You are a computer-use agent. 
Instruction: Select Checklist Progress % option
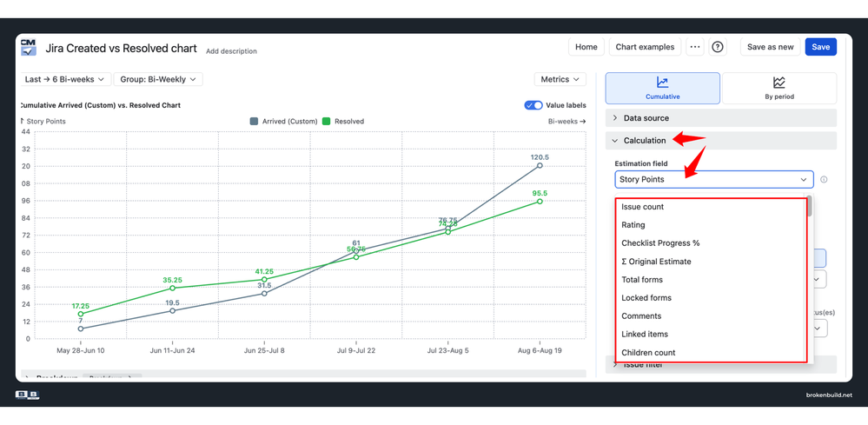tap(710, 243)
